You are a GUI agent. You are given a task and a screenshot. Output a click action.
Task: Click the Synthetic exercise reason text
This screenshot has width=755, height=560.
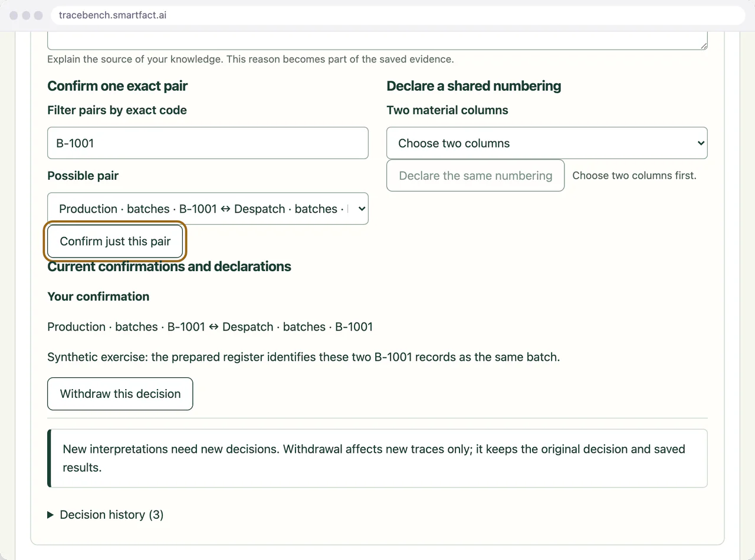point(303,357)
